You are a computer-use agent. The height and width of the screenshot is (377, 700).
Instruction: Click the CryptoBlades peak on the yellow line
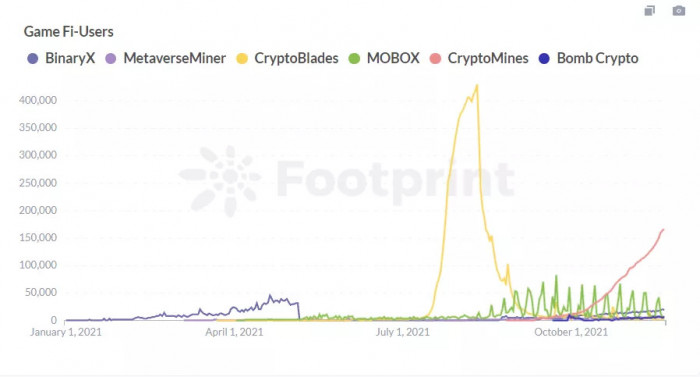[477, 85]
